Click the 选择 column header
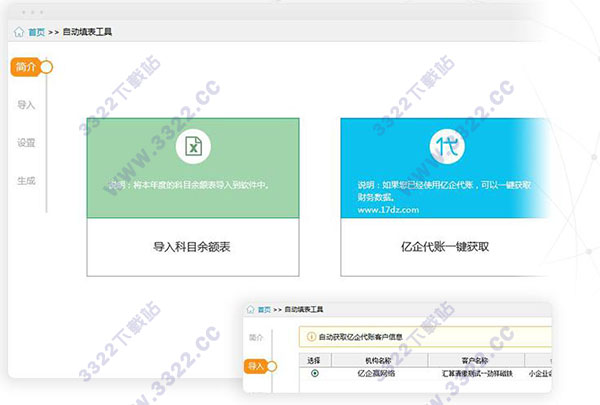 point(313,360)
